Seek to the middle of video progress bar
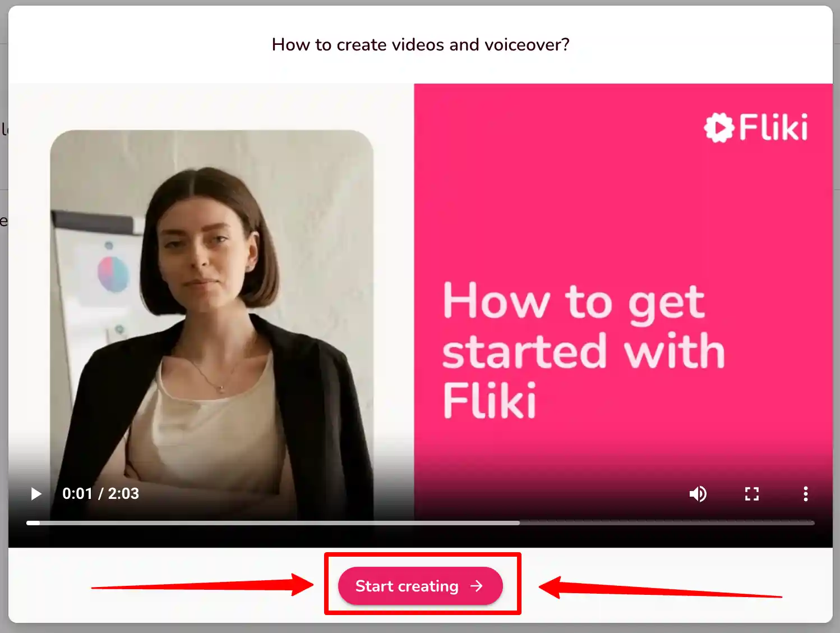The width and height of the screenshot is (840, 633). (x=421, y=523)
